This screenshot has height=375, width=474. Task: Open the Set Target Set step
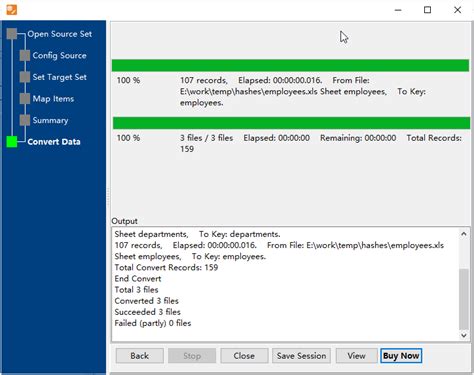pos(60,77)
